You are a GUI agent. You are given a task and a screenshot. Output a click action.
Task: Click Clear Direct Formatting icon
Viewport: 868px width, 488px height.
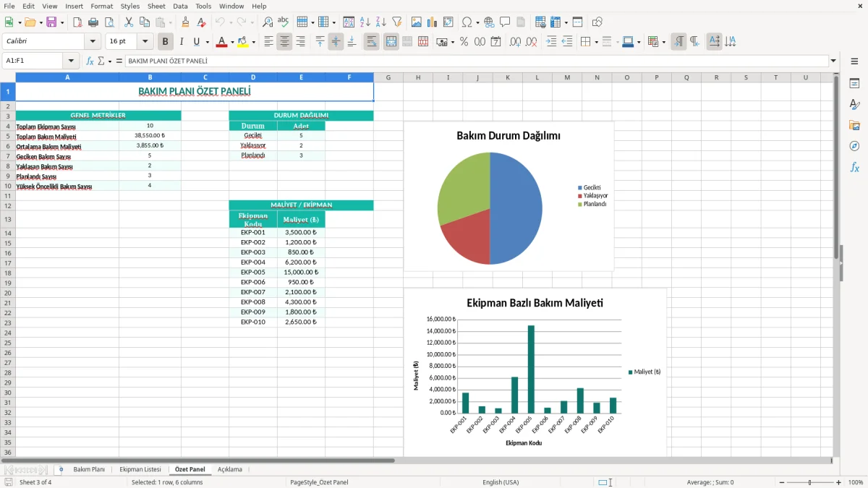pos(201,22)
